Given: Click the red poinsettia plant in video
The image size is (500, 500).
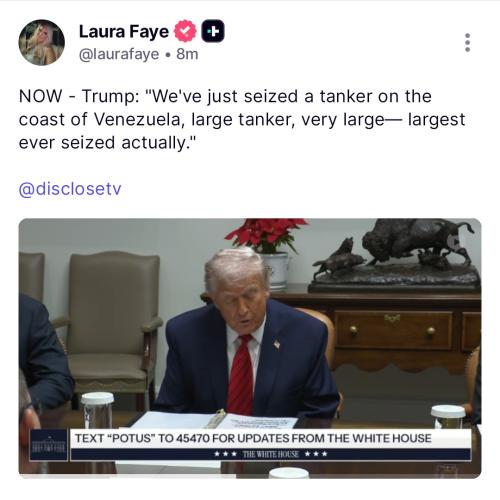Looking at the screenshot, I should [x=267, y=235].
